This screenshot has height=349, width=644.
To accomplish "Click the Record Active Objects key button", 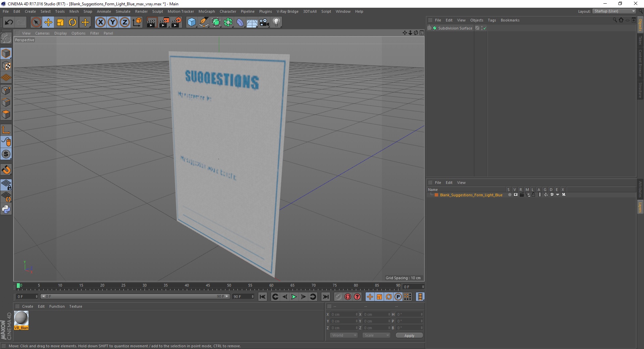I will pos(338,297).
